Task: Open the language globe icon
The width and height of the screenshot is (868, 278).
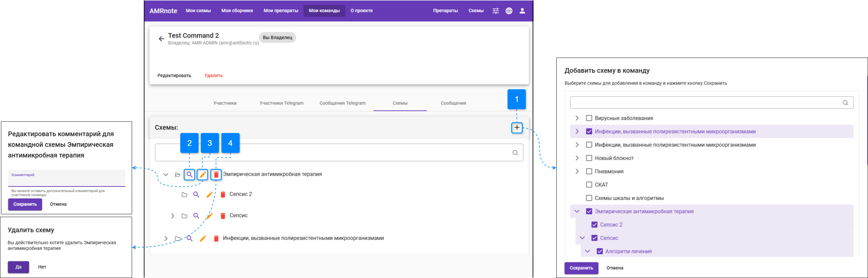Action: point(509,11)
